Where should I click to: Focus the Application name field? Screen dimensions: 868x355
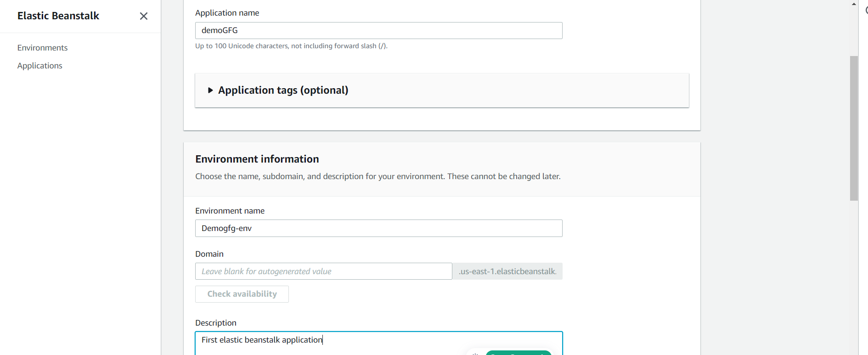coord(378,31)
